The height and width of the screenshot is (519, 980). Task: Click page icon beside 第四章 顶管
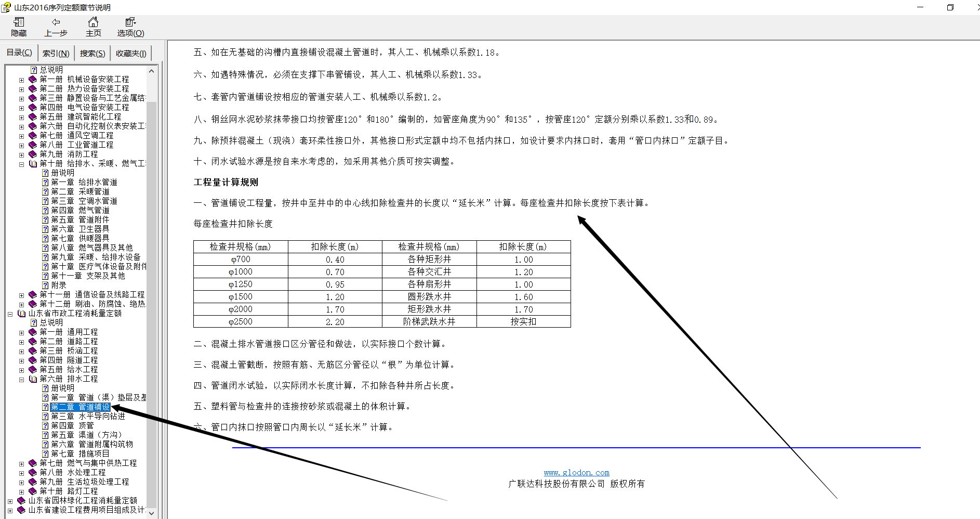tap(45, 426)
